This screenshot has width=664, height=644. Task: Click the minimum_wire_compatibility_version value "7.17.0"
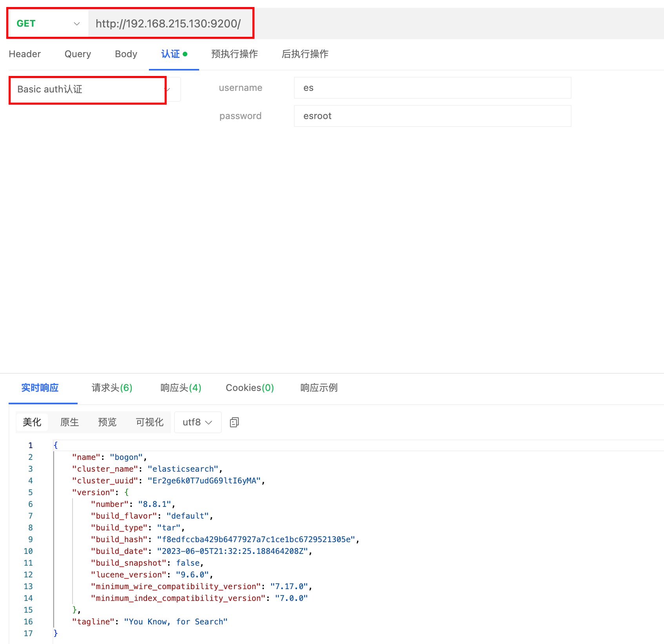pyautogui.click(x=289, y=586)
